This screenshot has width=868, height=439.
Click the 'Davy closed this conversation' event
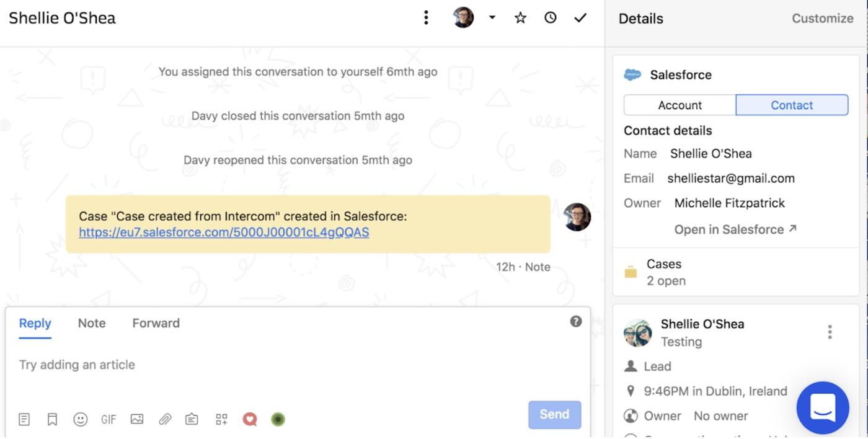[298, 116]
